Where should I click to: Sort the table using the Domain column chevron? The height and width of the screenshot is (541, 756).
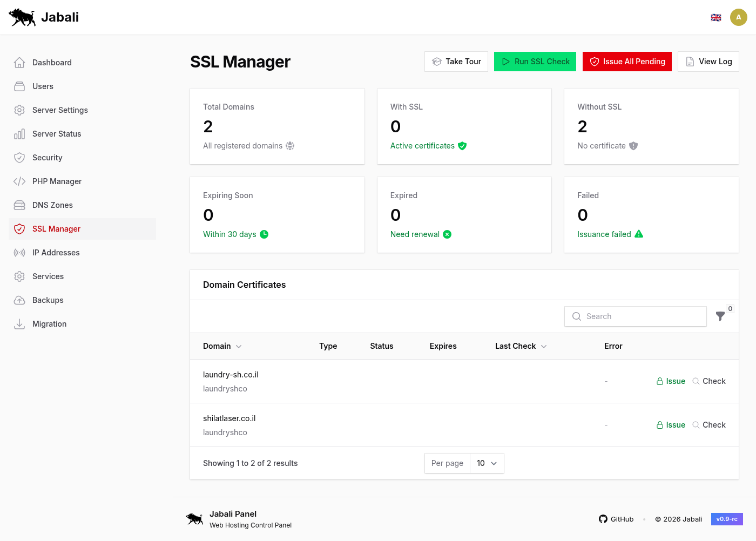tap(239, 346)
